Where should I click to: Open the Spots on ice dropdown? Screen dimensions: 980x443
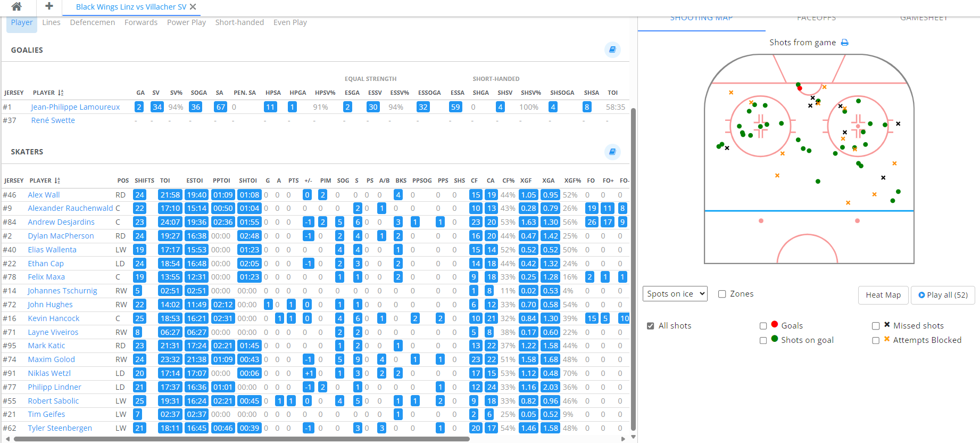point(675,294)
